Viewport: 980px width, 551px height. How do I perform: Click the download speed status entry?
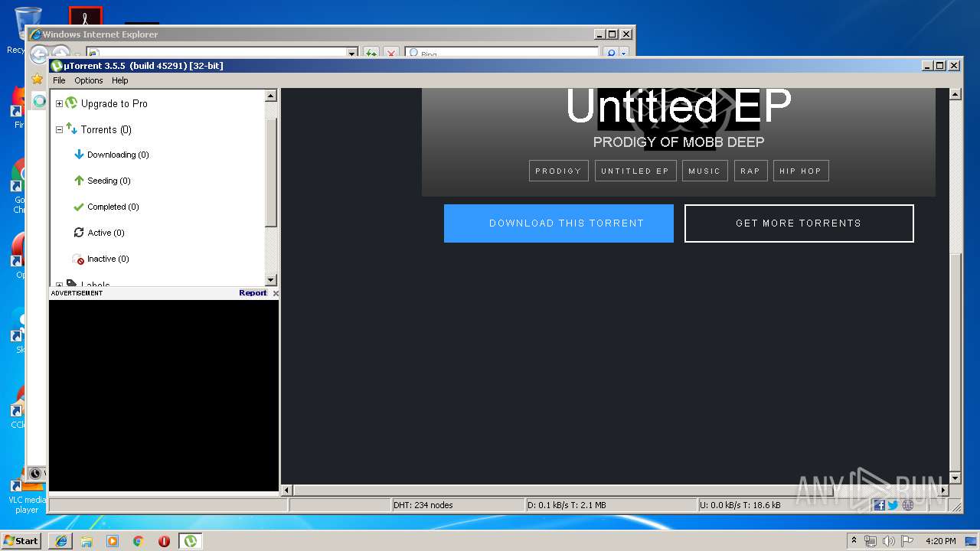[x=567, y=505]
